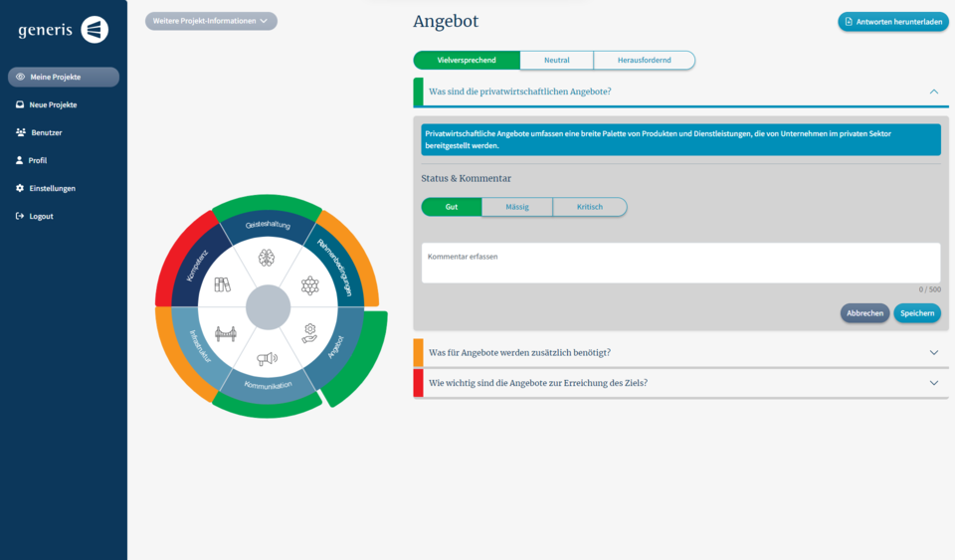The height and width of the screenshot is (560, 955).
Task: Click the Status & Kommentar heading
Action: point(466,178)
